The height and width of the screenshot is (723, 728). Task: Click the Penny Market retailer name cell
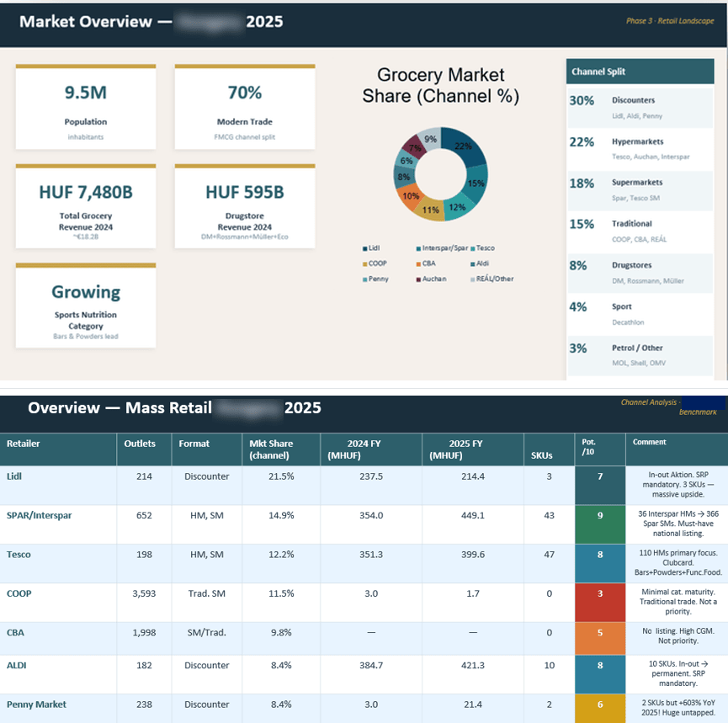[58, 709]
